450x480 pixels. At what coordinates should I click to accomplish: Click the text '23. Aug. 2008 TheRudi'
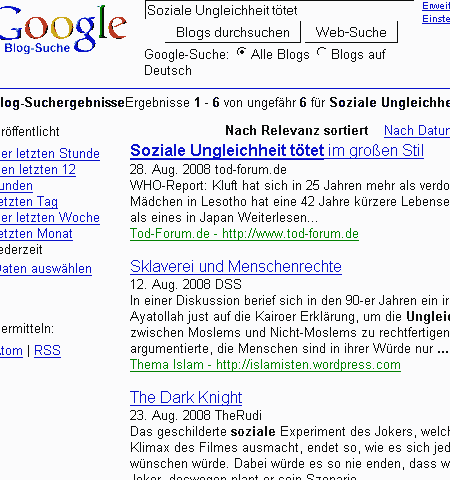tap(196, 415)
